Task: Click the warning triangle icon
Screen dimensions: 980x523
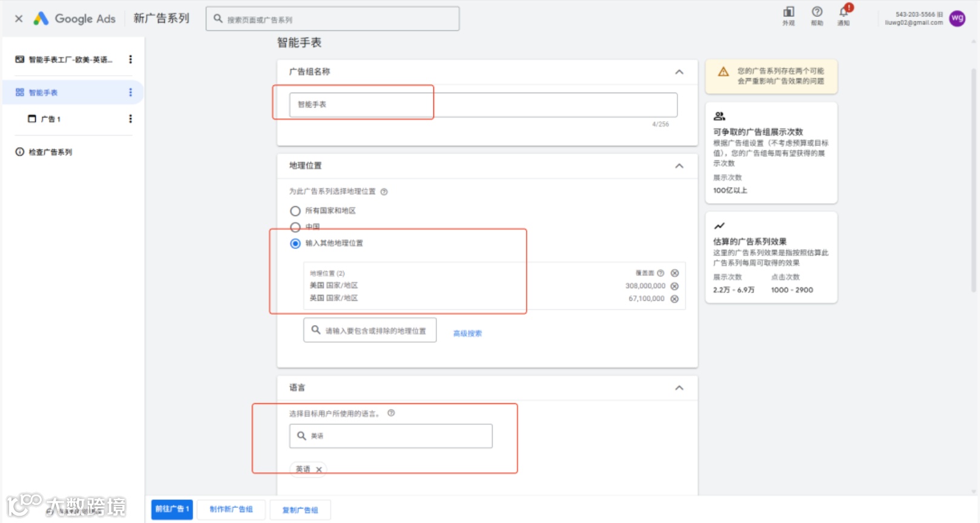Action: [723, 72]
